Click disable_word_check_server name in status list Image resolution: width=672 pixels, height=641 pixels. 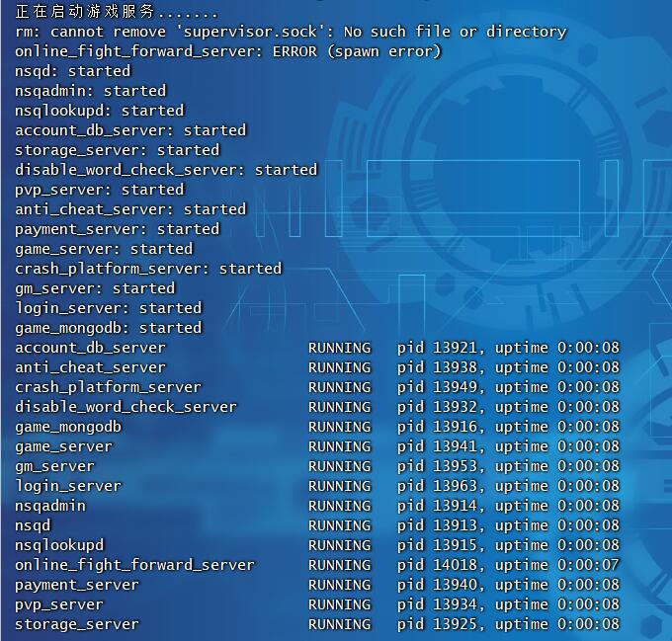click(x=126, y=407)
